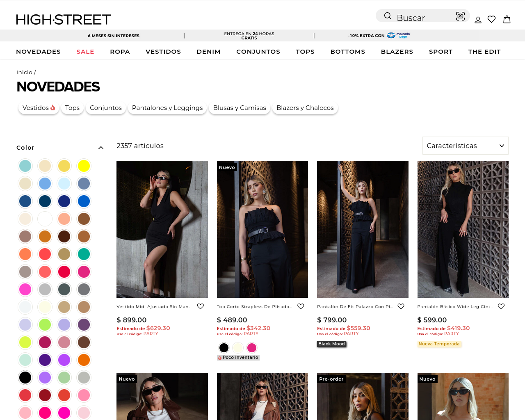The width and height of the screenshot is (525, 420).
Task: Open the SALE menu
Action: 85,52
